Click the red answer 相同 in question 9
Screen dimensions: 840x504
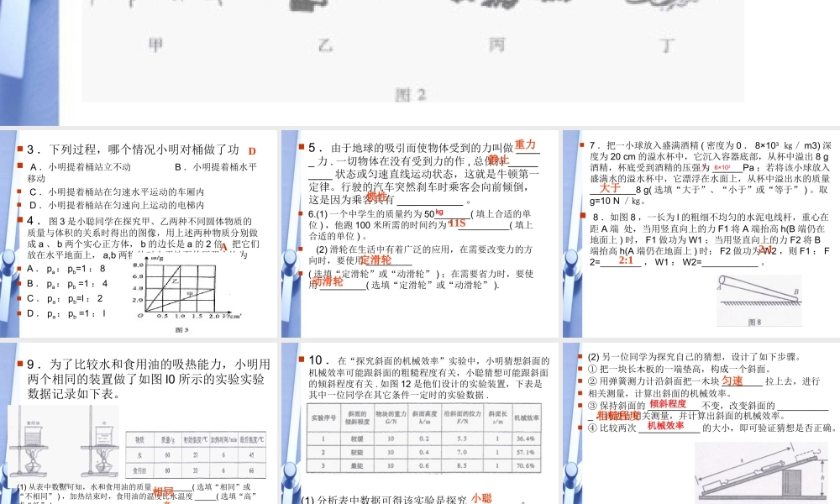tap(163, 491)
